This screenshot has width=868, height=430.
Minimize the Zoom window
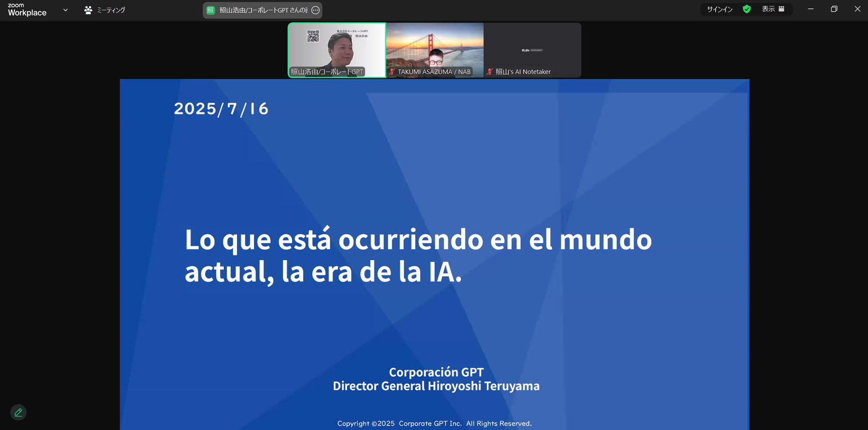pos(811,9)
